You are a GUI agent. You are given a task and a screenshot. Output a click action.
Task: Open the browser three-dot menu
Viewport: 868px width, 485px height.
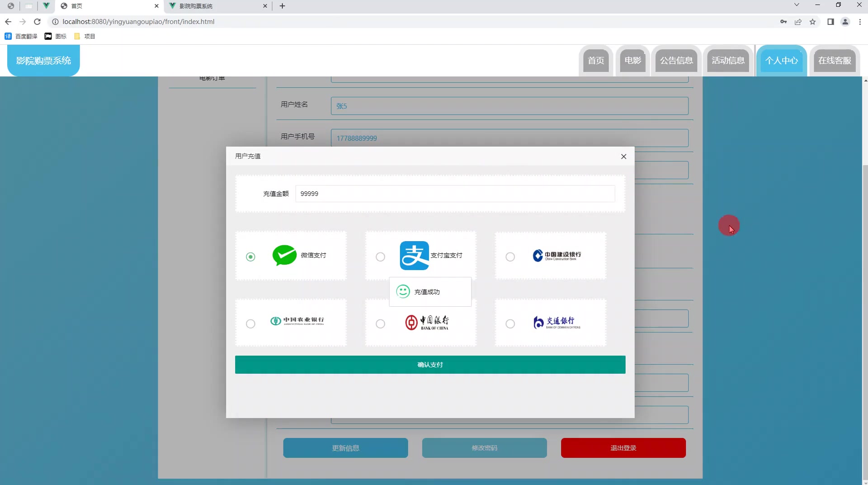pyautogui.click(x=860, y=22)
